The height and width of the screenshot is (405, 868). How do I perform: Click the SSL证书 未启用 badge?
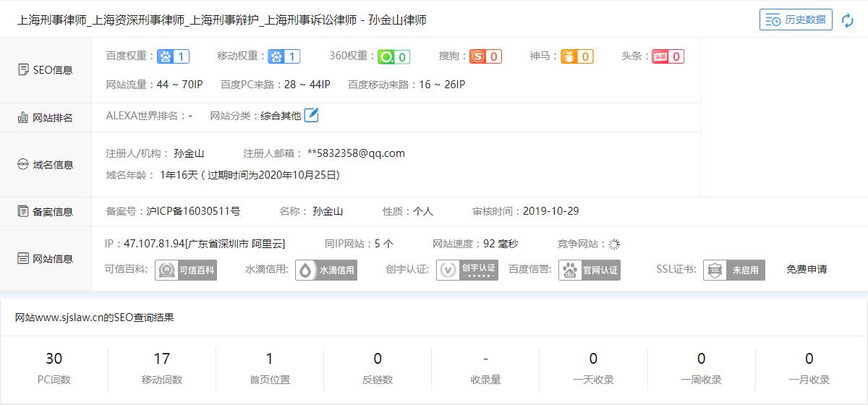pyautogui.click(x=733, y=270)
